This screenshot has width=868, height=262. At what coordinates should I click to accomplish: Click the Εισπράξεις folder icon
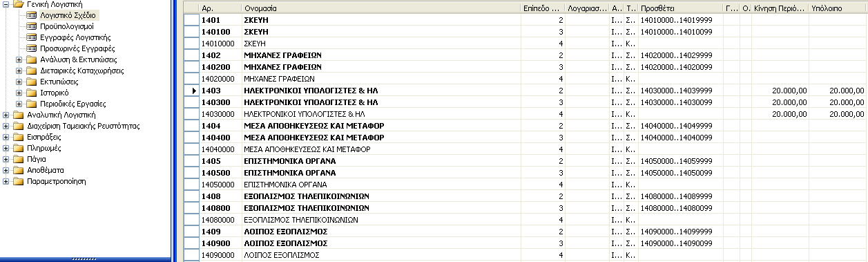point(19,137)
